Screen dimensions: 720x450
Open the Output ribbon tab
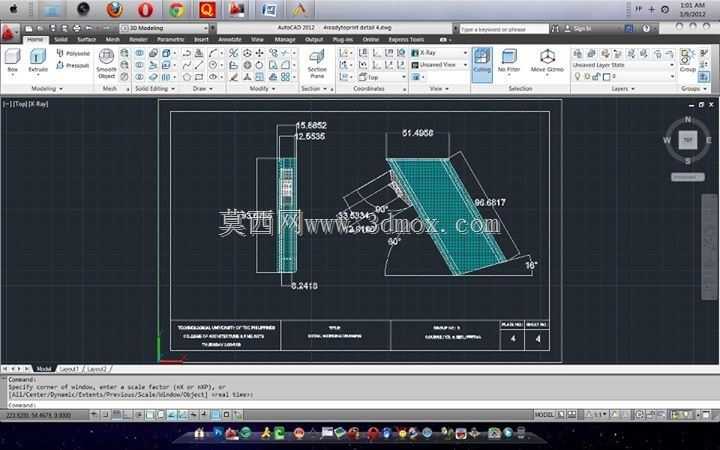(x=314, y=39)
